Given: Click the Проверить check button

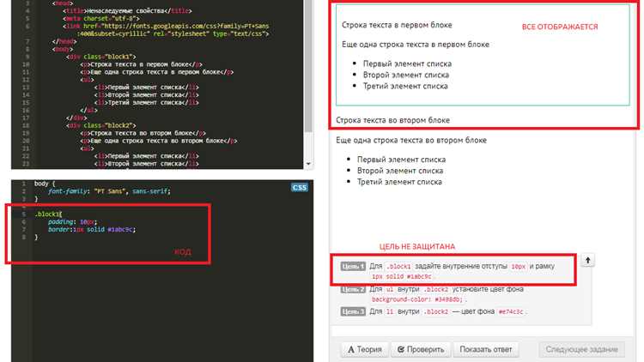Looking at the screenshot, I should (421, 350).
